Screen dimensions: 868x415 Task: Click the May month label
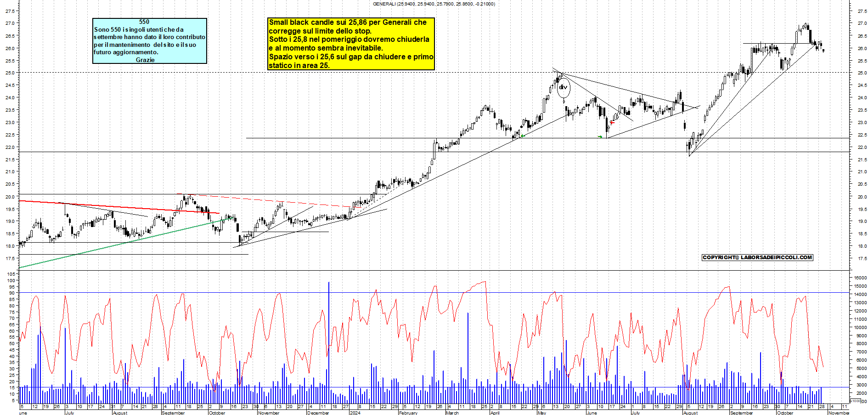pyautogui.click(x=541, y=413)
